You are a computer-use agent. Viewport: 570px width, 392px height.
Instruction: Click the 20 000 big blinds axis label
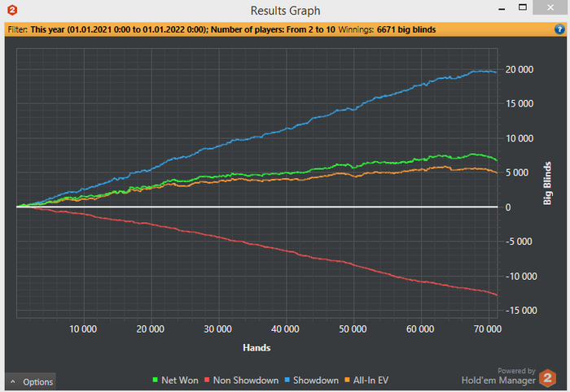(x=520, y=69)
